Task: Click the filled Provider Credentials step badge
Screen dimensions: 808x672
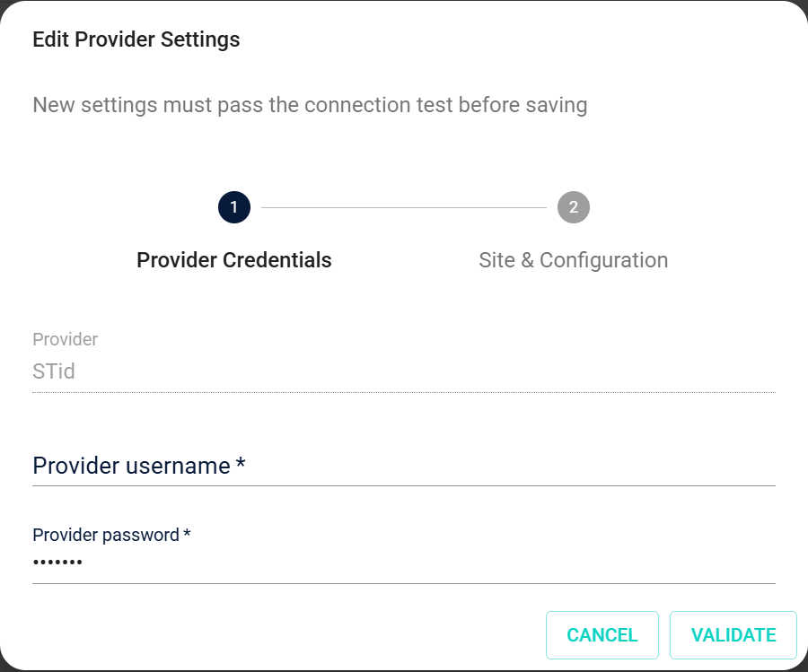Action: click(x=233, y=207)
